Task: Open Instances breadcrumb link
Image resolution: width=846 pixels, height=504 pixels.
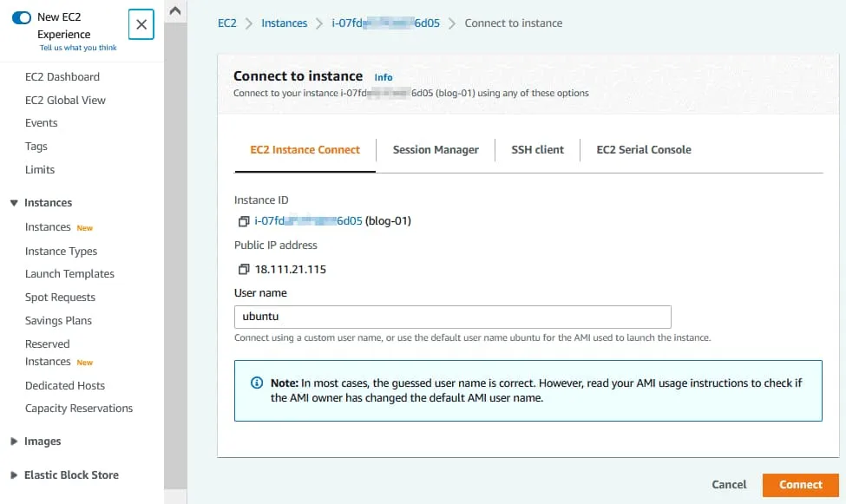Action: point(285,23)
